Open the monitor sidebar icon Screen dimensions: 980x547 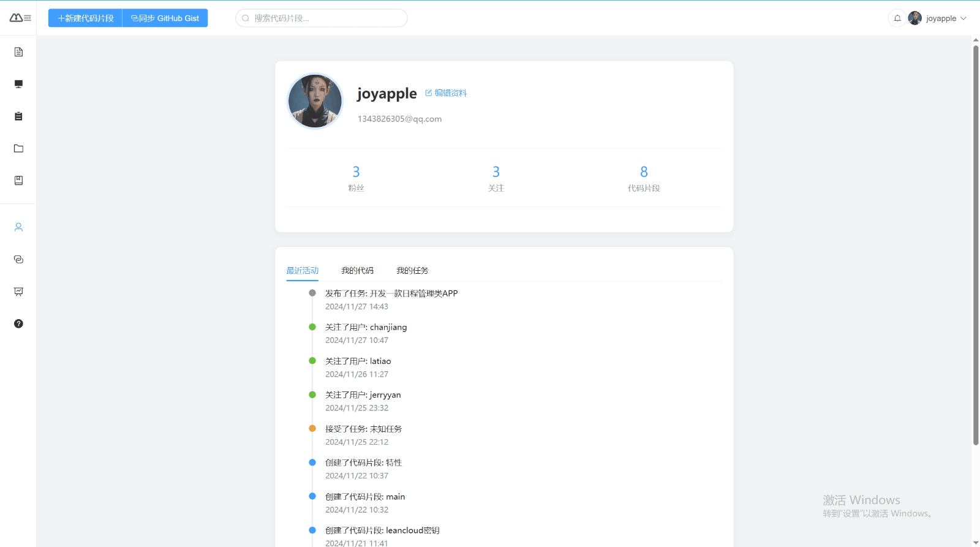tap(18, 84)
